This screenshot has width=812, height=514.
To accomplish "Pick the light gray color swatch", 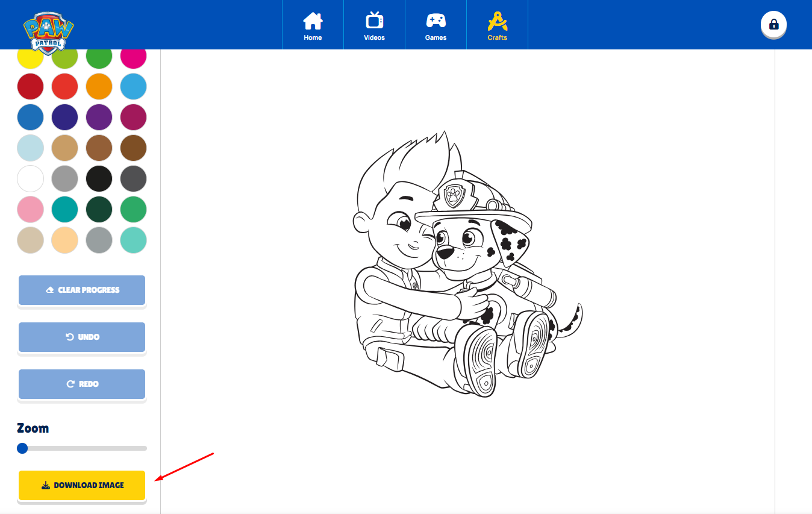I will 64,179.
